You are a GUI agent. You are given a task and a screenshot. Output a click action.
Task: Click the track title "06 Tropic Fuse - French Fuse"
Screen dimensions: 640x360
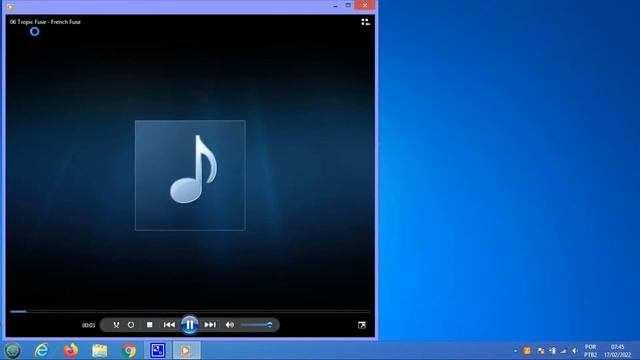pos(45,22)
